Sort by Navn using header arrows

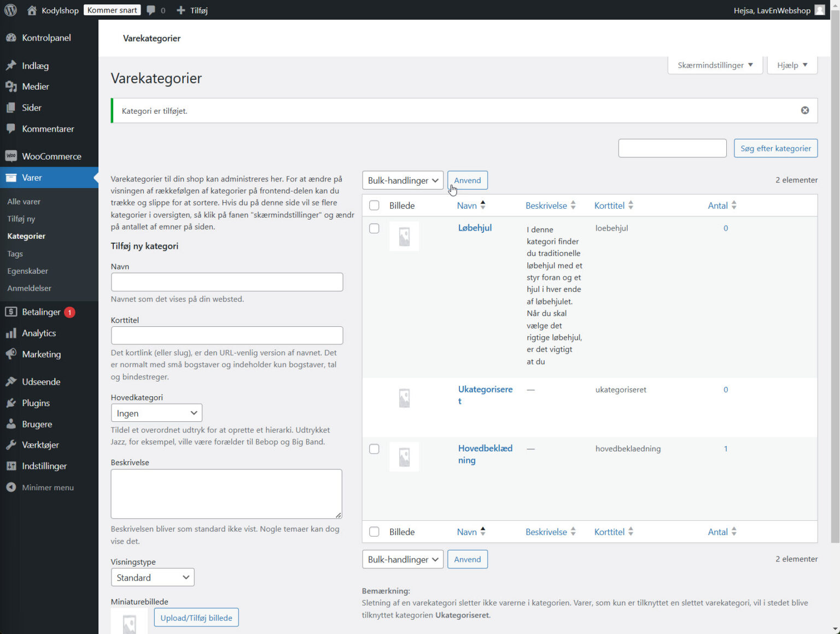pyautogui.click(x=483, y=206)
